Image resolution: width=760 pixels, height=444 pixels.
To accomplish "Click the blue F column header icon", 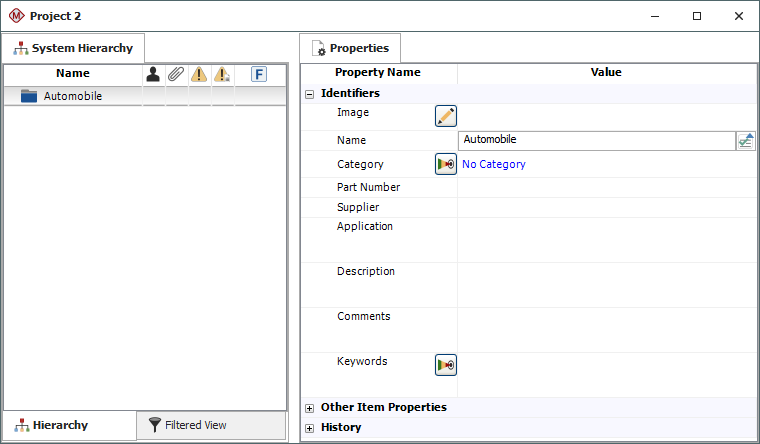I will [x=259, y=74].
